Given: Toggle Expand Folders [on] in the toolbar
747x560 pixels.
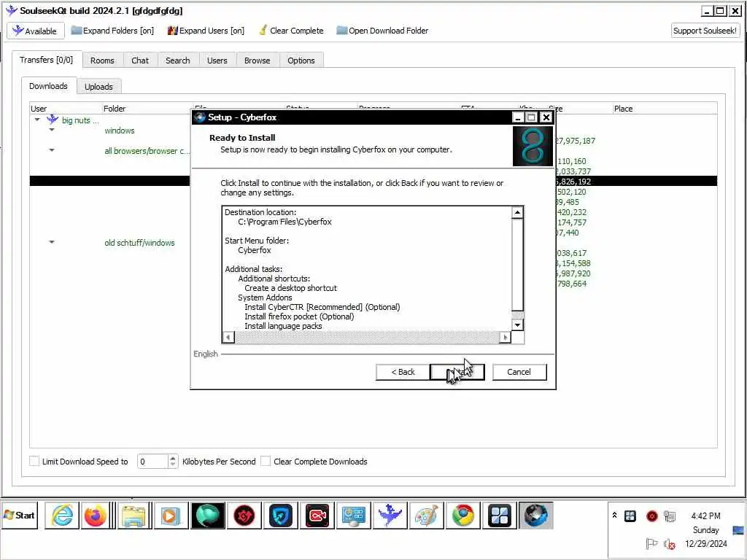Looking at the screenshot, I should [x=112, y=31].
